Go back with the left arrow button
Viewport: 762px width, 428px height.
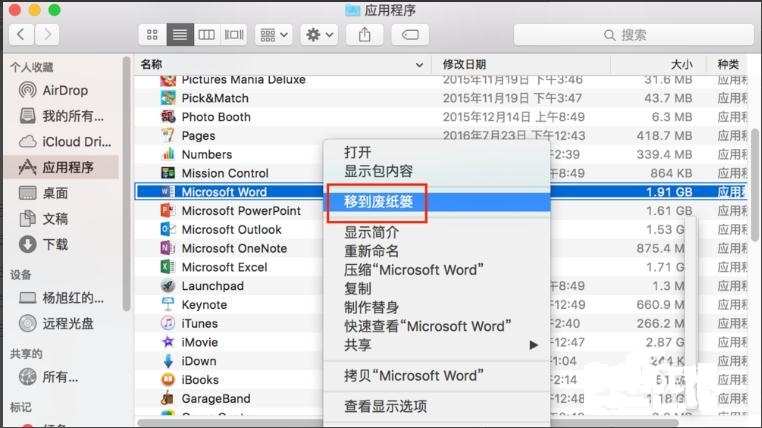pyautogui.click(x=21, y=34)
